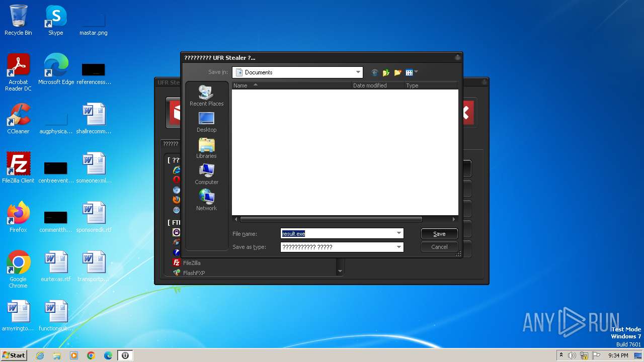Image resolution: width=644 pixels, height=362 pixels.
Task: Select Computer in places sidebar
Action: pos(206,174)
